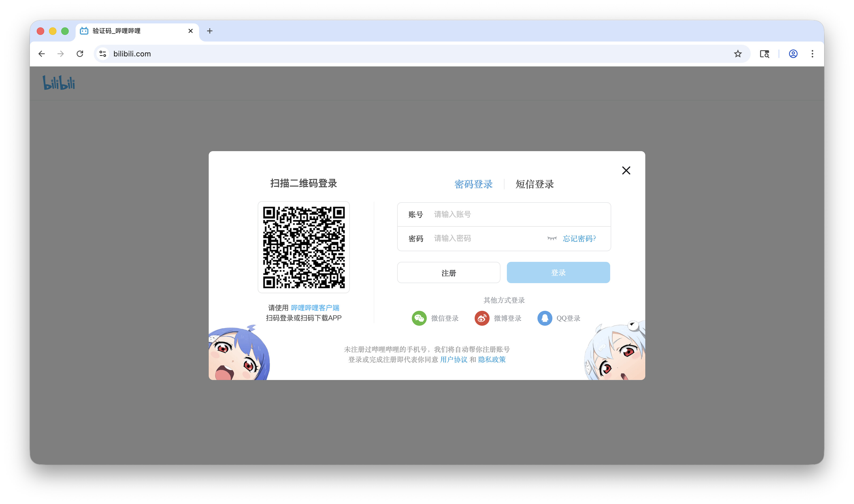Click the bilibili logo

click(x=59, y=83)
